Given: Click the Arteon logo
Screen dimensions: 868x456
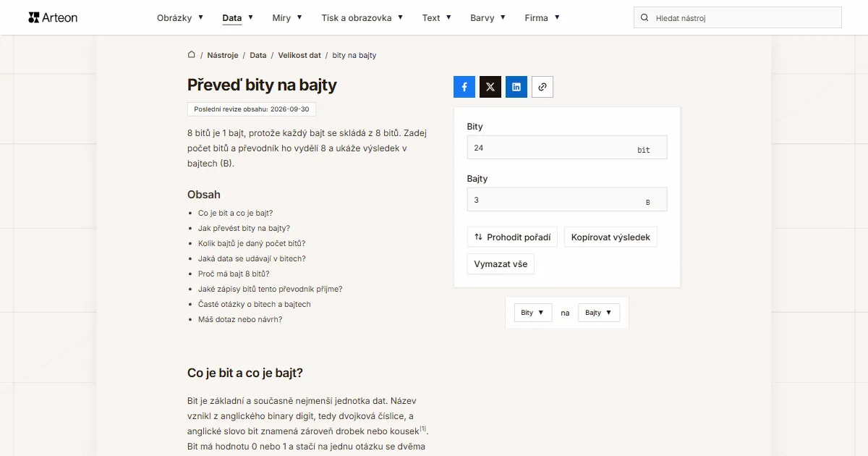Looking at the screenshot, I should 53,17.
